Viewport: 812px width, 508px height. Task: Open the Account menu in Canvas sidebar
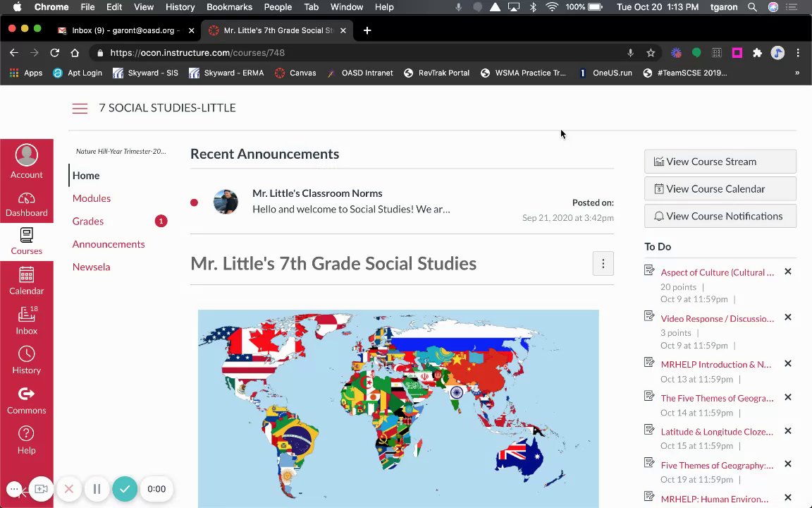(26, 162)
